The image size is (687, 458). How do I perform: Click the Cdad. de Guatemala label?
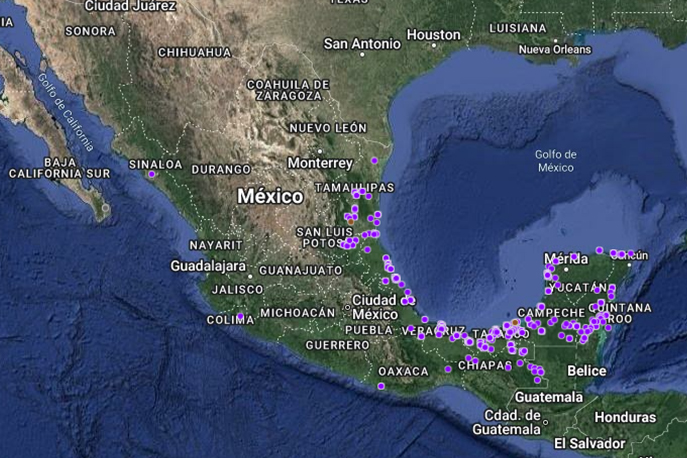[507, 422]
